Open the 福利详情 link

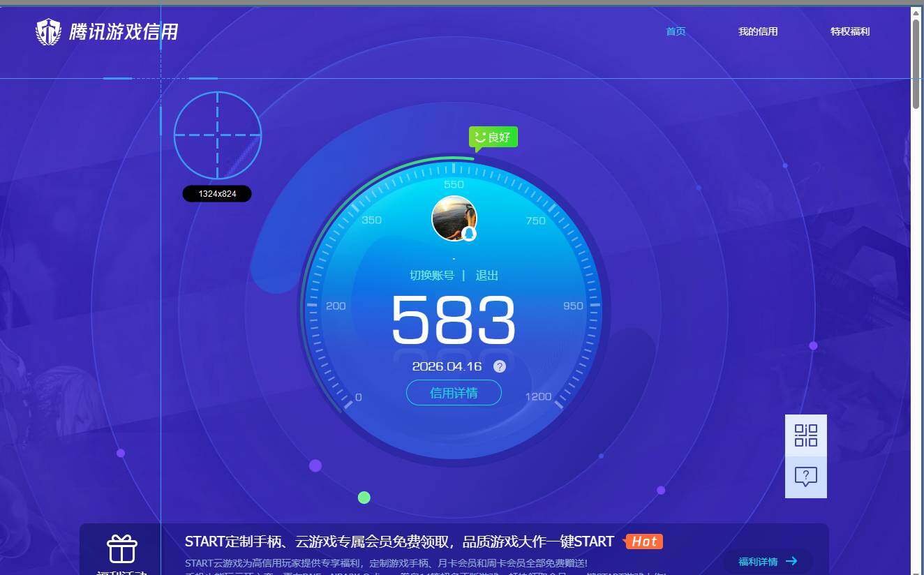pyautogui.click(x=758, y=561)
